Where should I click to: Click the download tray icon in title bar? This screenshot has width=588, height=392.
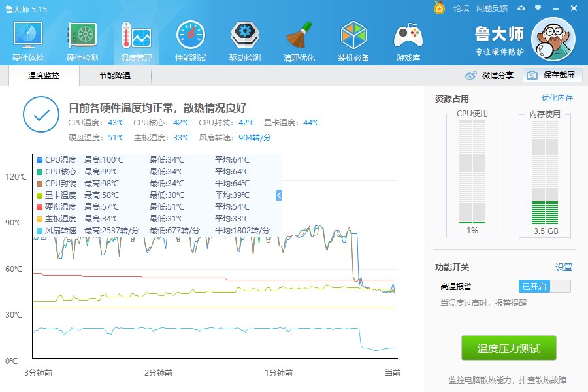click(x=521, y=8)
